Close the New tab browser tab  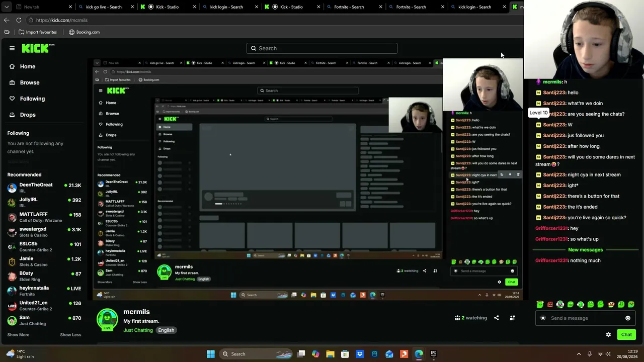[x=70, y=7]
